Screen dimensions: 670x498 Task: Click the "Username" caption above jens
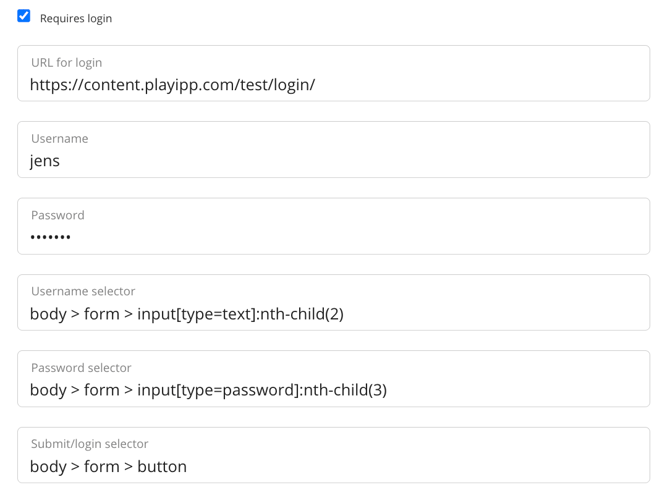59,138
